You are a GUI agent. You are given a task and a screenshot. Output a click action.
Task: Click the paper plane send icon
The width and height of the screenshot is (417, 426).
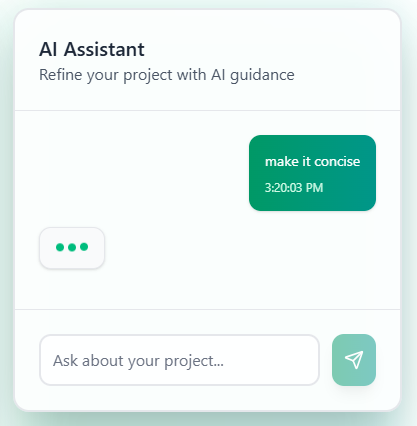pos(354,360)
